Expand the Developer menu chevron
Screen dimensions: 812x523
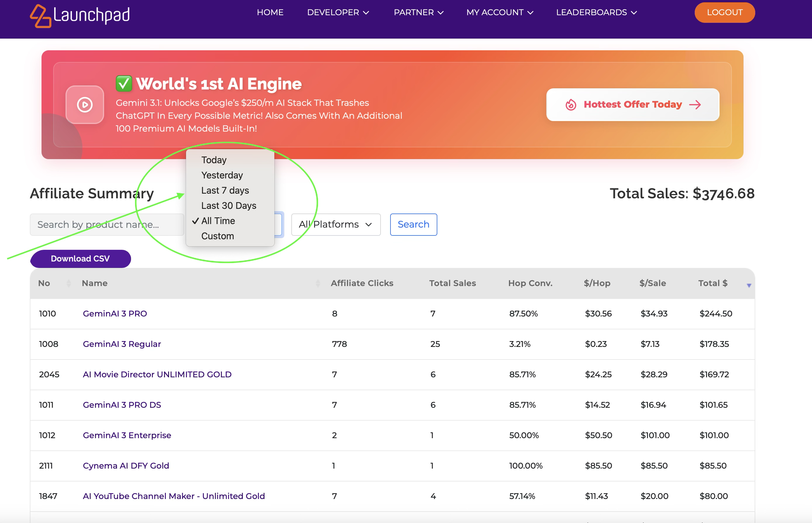coord(366,13)
